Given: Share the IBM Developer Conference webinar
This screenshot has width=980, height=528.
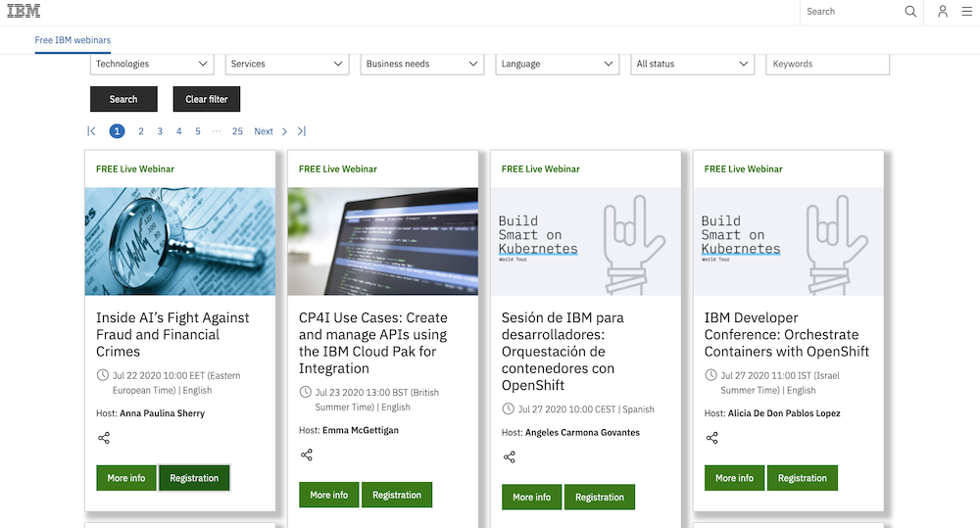Looking at the screenshot, I should [x=711, y=438].
